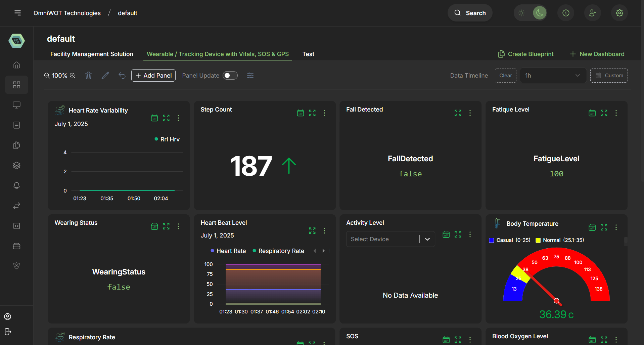
Task: Open the Facility Management Solution tab
Action: (91, 54)
